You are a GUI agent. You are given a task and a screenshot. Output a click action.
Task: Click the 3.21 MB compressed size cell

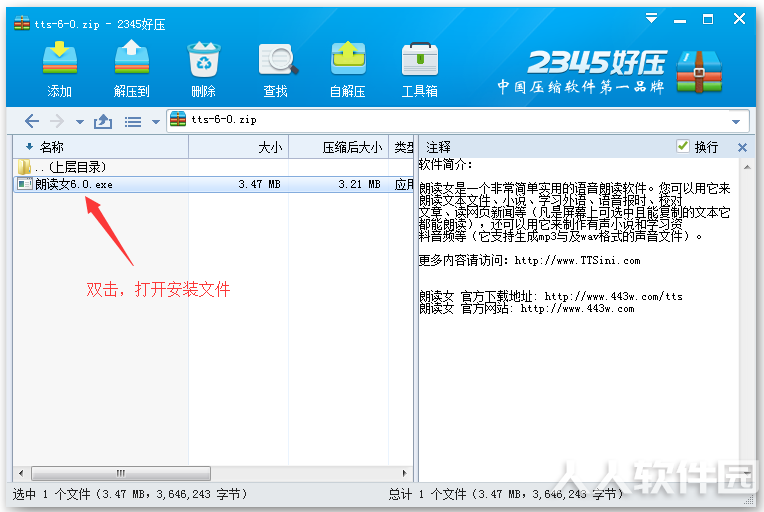(x=359, y=184)
